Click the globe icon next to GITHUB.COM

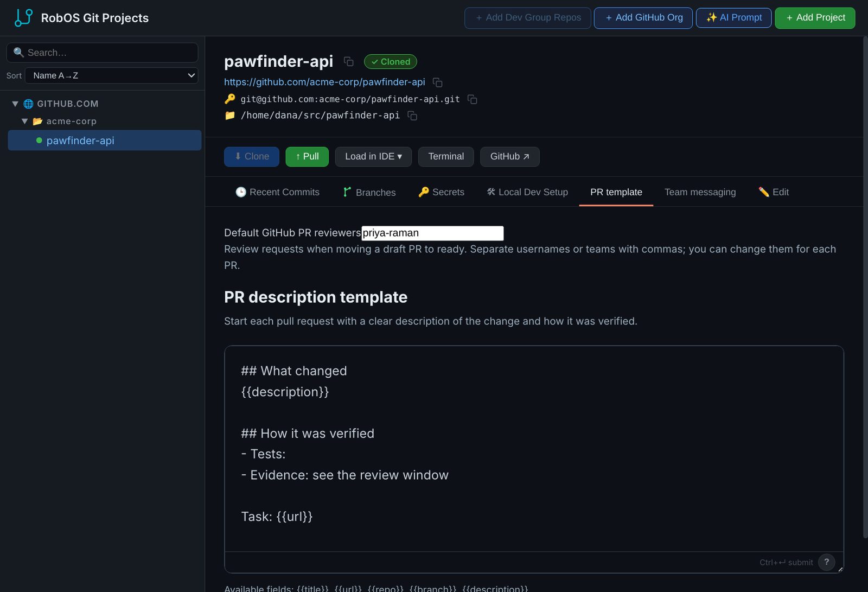28,104
